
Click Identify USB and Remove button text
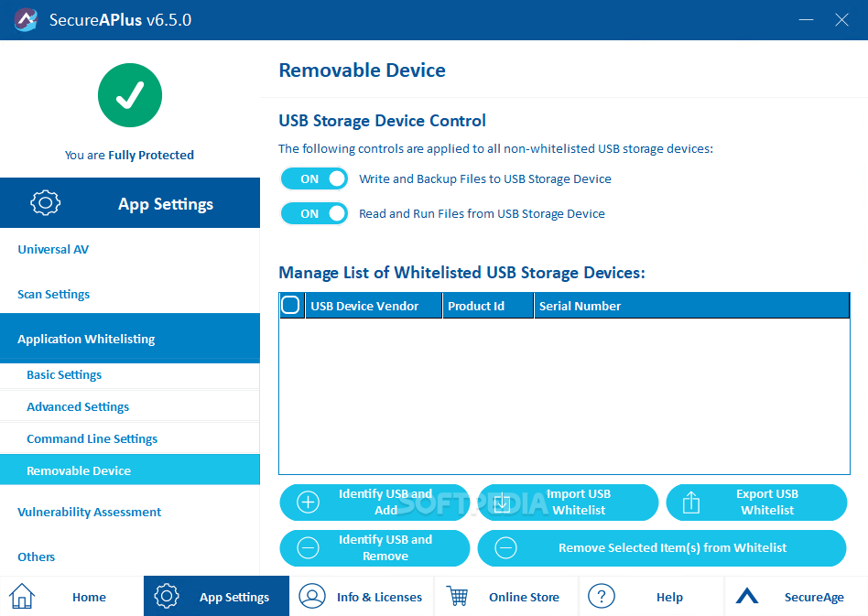[385, 548]
